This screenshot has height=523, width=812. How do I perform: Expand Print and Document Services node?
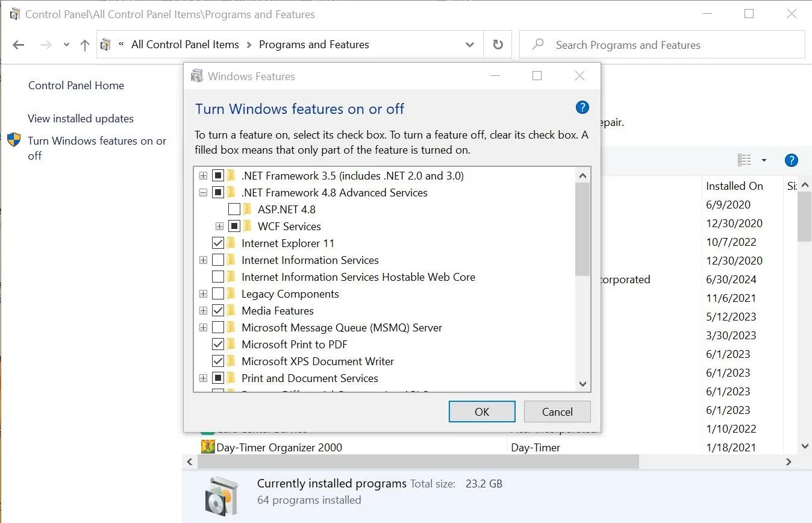pos(203,378)
